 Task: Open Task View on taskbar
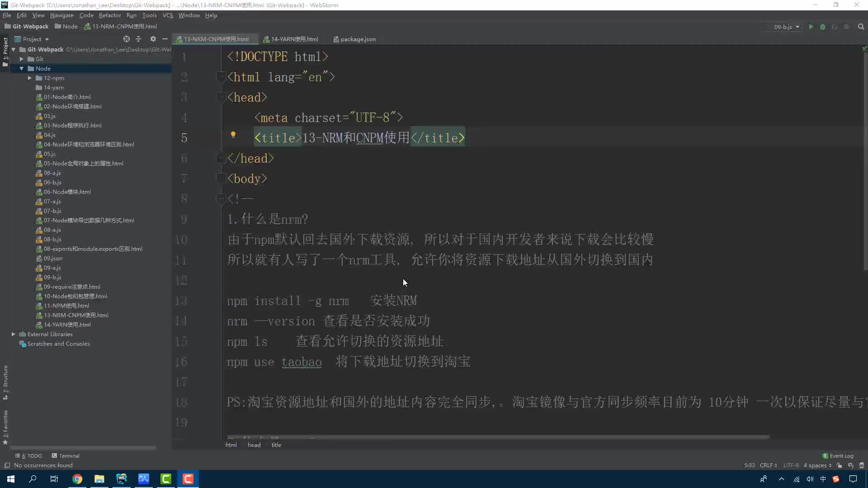(x=54, y=479)
